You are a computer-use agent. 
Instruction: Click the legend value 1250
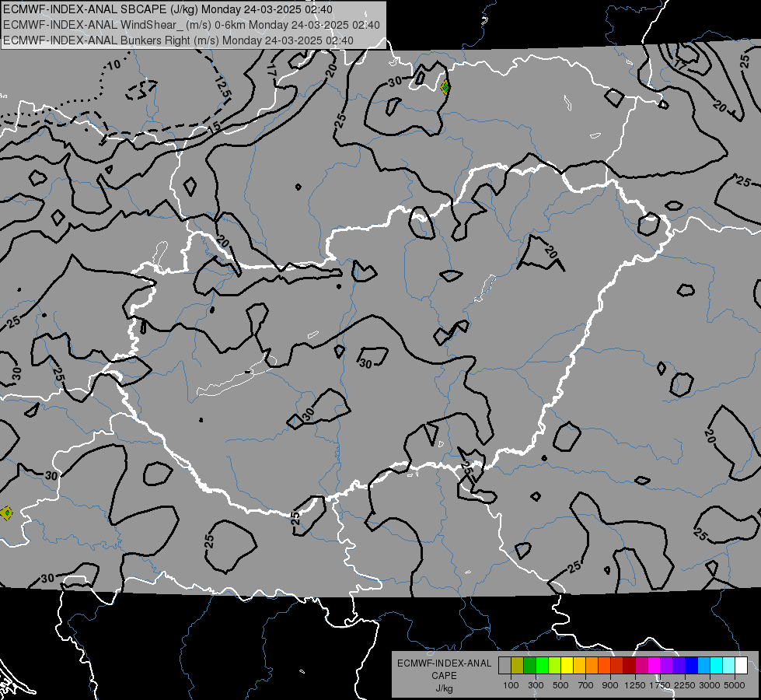(635, 685)
